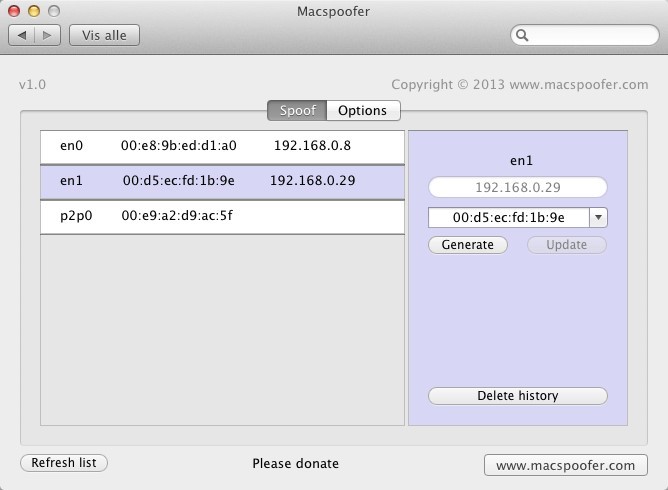Click the Refresh list button
Viewport: 668px width, 490px height.
pyautogui.click(x=64, y=463)
